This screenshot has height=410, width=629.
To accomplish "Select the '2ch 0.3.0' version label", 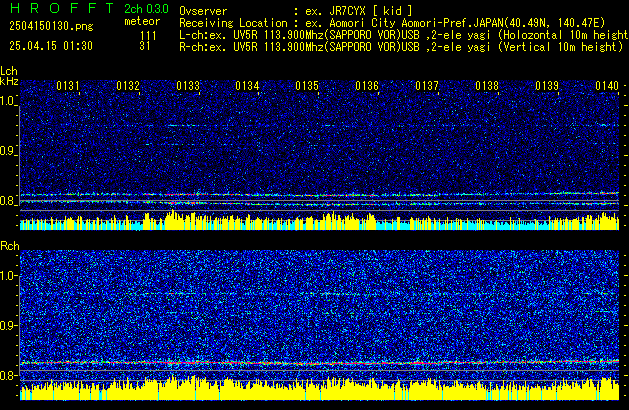I will tap(146, 9).
